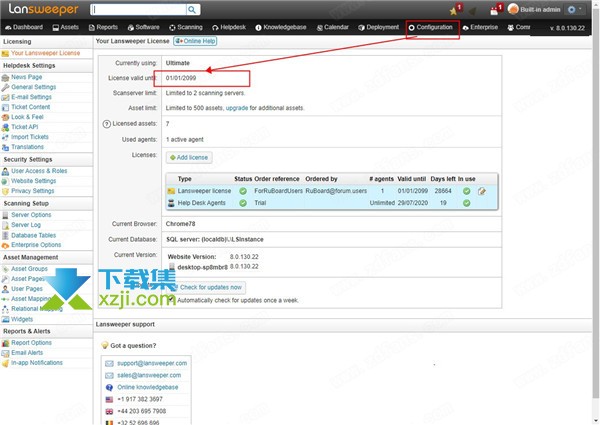Image resolution: width=600 pixels, height=425 pixels.
Task: Click the E-mail Settings icon
Action: click(x=5, y=97)
